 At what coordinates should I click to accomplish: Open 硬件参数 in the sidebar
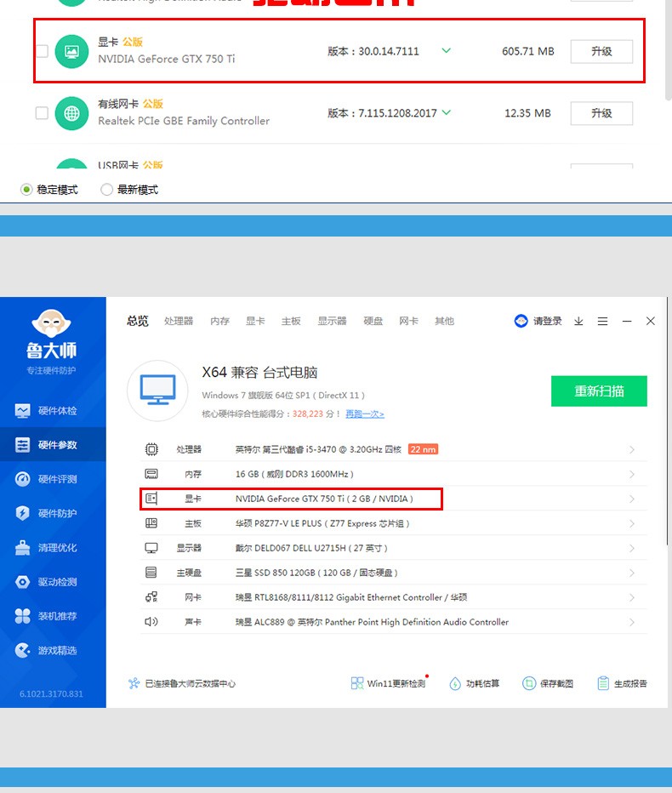tap(53, 444)
